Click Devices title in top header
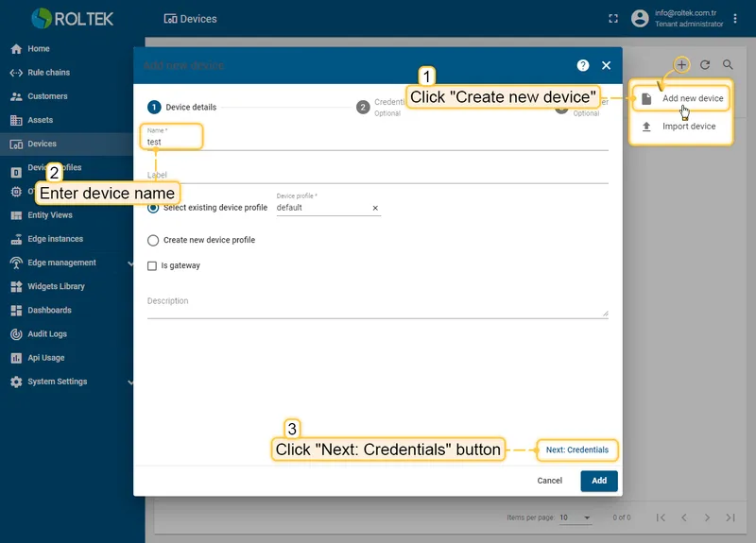Screen dimensions: 756x543 click(x=191, y=19)
